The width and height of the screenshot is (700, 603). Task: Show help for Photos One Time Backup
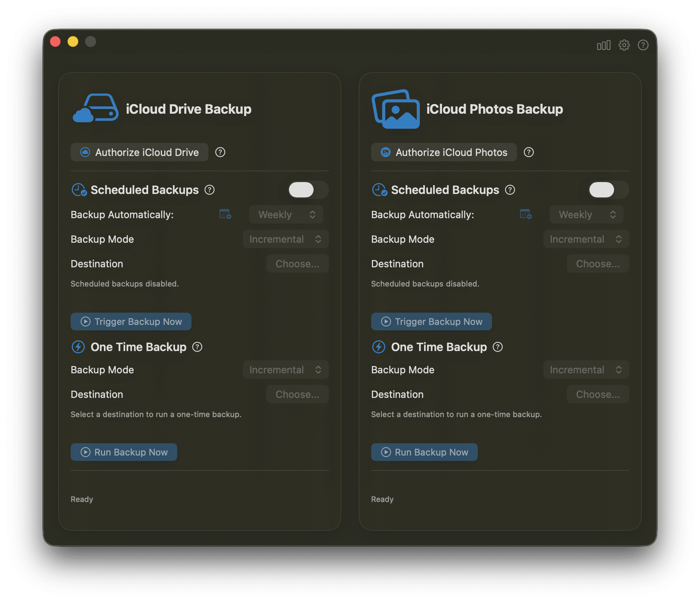pyautogui.click(x=497, y=347)
